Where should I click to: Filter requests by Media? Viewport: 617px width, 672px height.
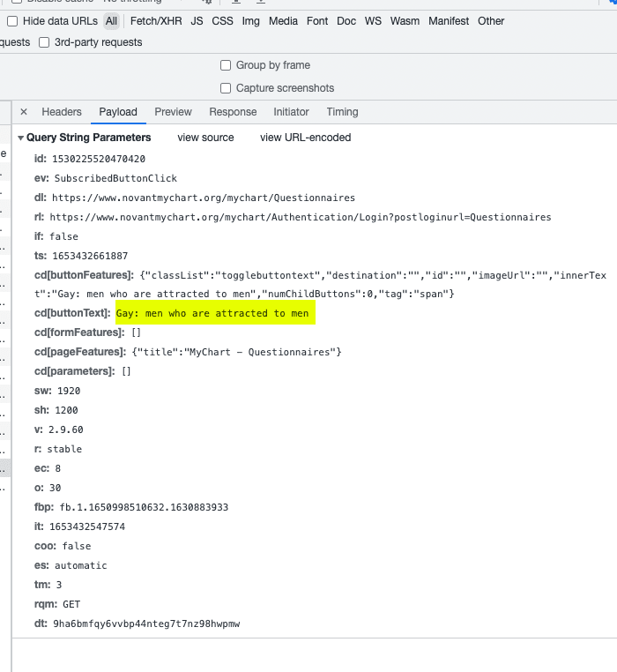coord(283,21)
